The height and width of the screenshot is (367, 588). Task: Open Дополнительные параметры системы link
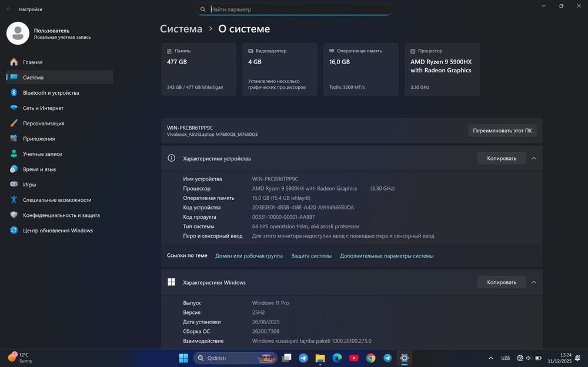[x=387, y=256]
